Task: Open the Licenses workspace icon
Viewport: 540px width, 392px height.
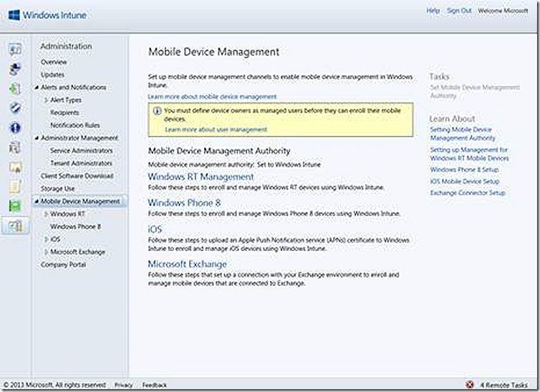Action: tap(15, 167)
